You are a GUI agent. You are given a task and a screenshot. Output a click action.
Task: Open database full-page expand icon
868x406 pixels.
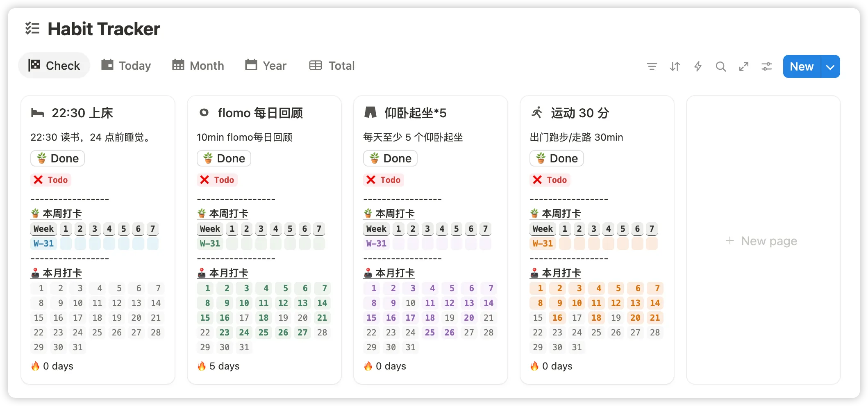(743, 66)
